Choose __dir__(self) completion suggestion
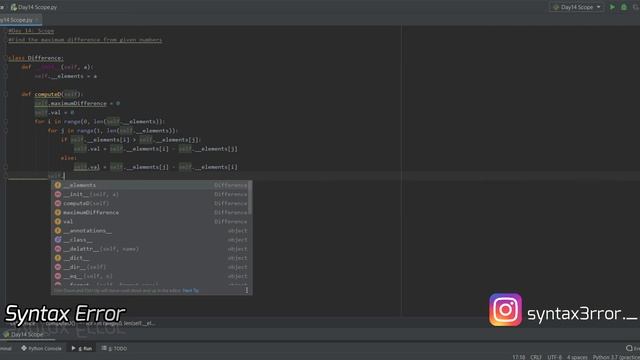Screen dimensions: 640x360 pyautogui.click(x=151, y=267)
